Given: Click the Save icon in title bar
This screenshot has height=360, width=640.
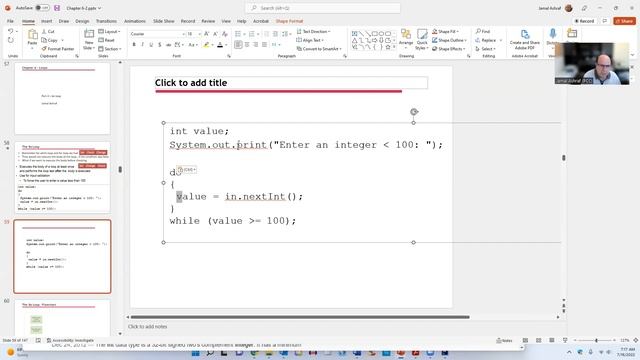Looking at the screenshot, I should pyautogui.click(x=57, y=8).
